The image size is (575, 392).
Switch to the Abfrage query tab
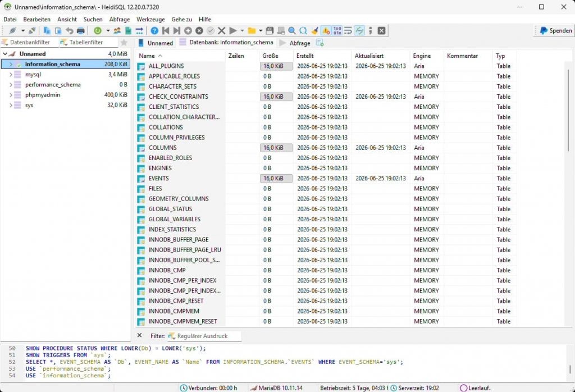click(295, 43)
